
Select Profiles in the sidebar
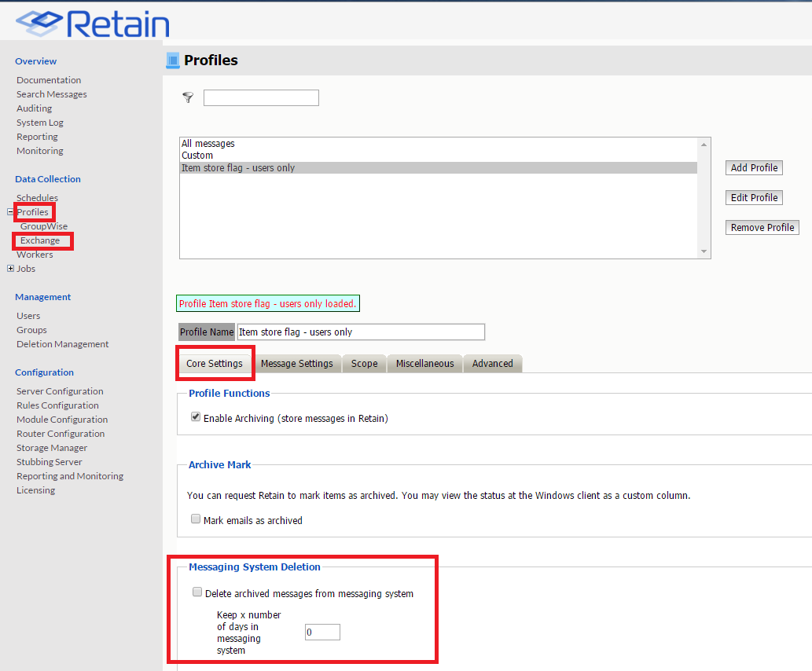click(33, 212)
